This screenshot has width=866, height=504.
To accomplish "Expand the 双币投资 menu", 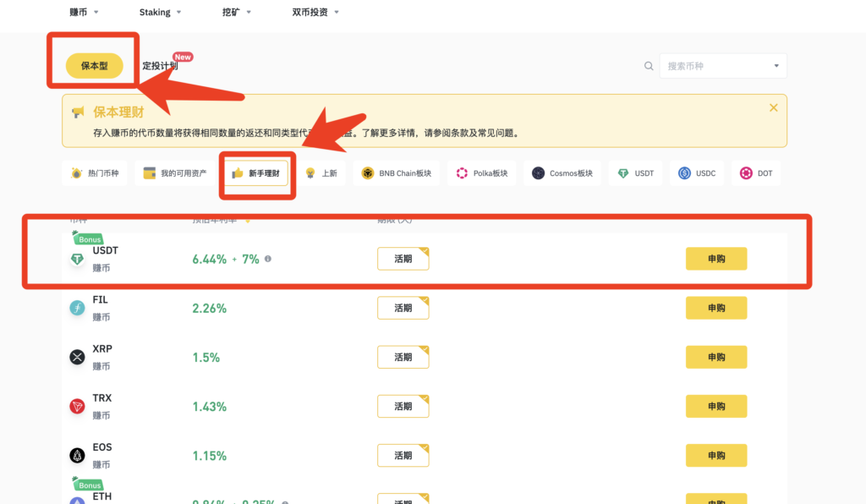I will click(x=315, y=12).
